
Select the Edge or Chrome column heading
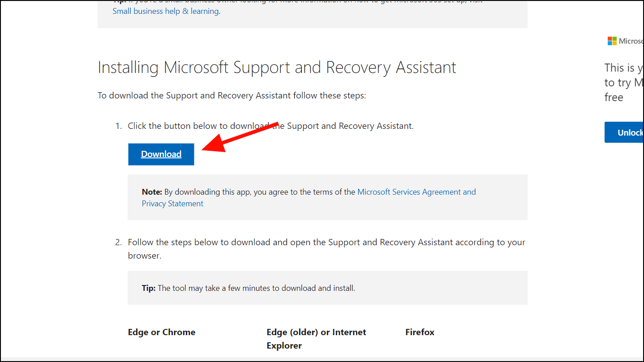[x=161, y=332]
